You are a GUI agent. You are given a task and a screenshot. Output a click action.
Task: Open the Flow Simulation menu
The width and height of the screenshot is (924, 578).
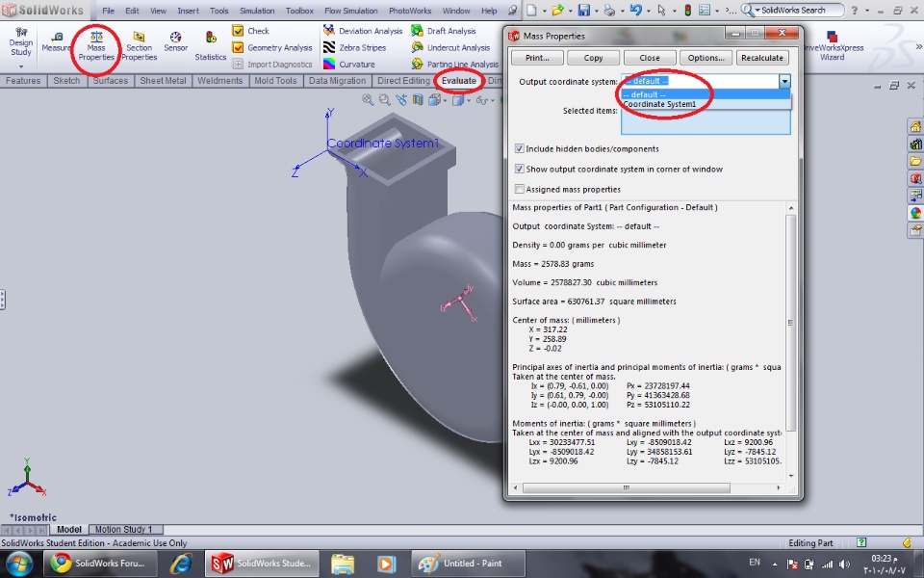[350, 11]
